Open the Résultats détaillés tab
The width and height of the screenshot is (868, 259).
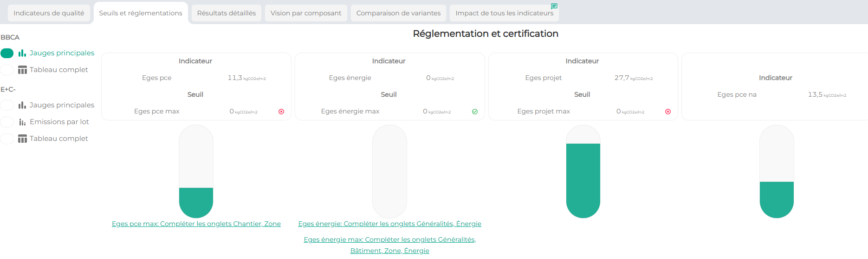pos(227,13)
